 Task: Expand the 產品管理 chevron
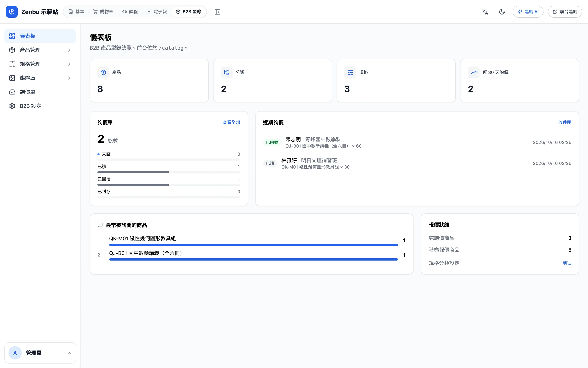tap(69, 50)
